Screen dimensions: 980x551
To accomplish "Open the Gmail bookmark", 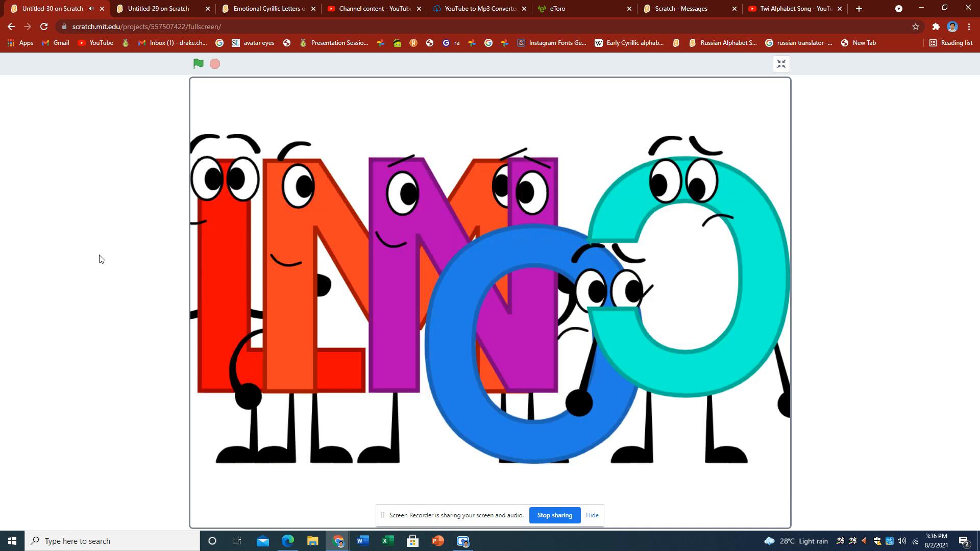I will pos(56,43).
